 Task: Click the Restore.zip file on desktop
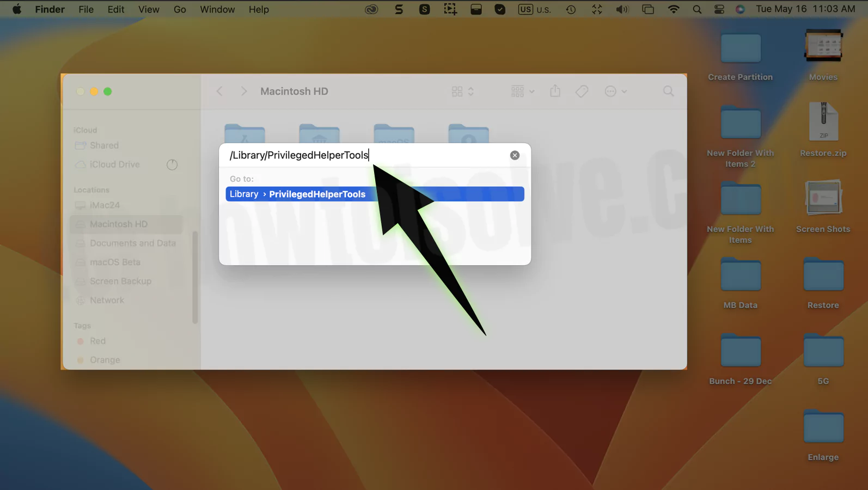tap(823, 122)
